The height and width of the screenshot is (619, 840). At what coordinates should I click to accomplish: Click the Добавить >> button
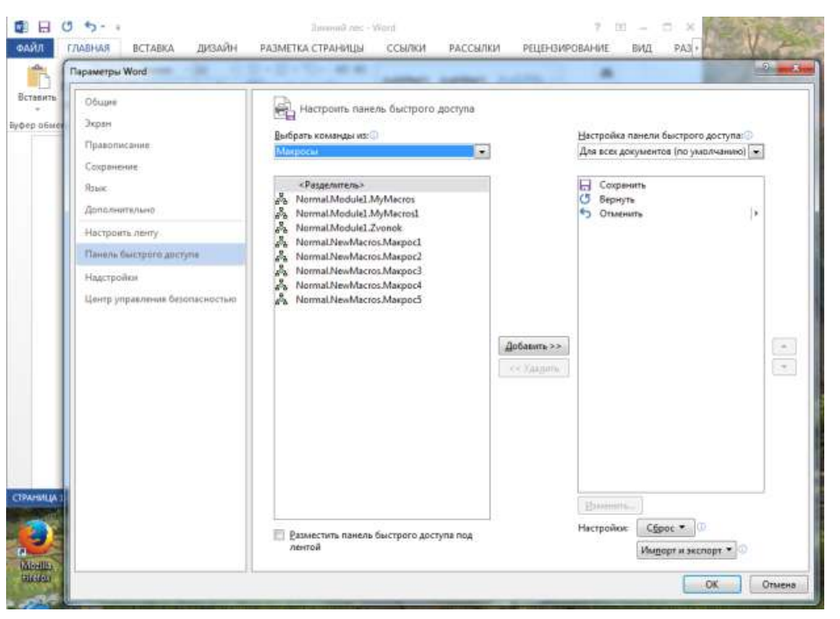[533, 347]
